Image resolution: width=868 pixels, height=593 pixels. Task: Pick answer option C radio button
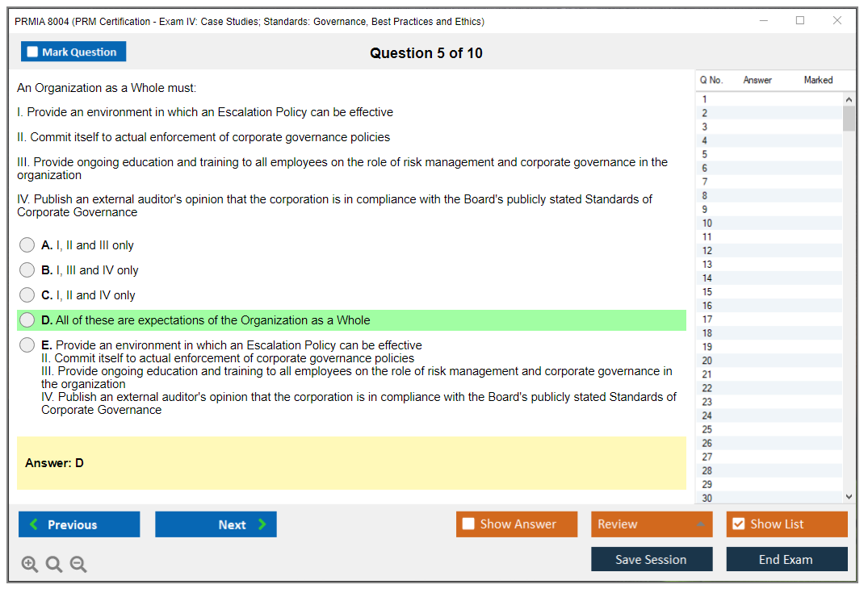point(27,295)
